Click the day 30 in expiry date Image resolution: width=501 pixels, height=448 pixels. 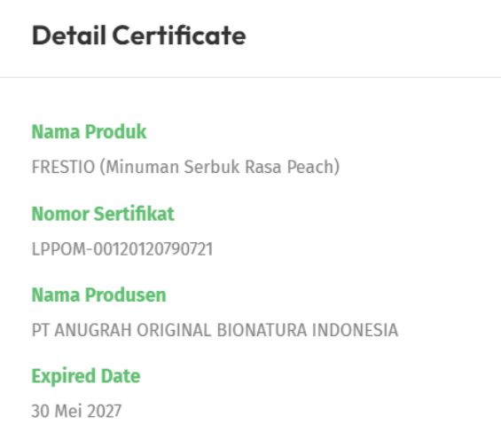(x=40, y=411)
